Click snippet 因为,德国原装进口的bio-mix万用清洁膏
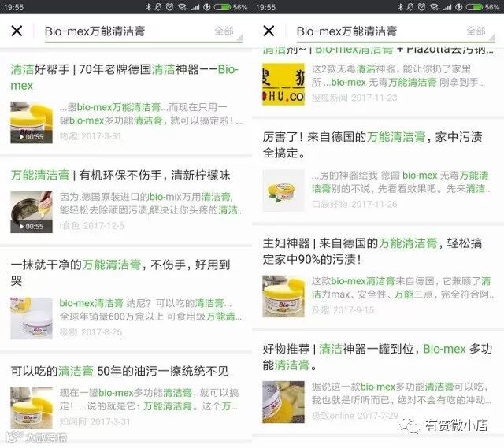The height and width of the screenshot is (448, 504). pyautogui.click(x=150, y=203)
